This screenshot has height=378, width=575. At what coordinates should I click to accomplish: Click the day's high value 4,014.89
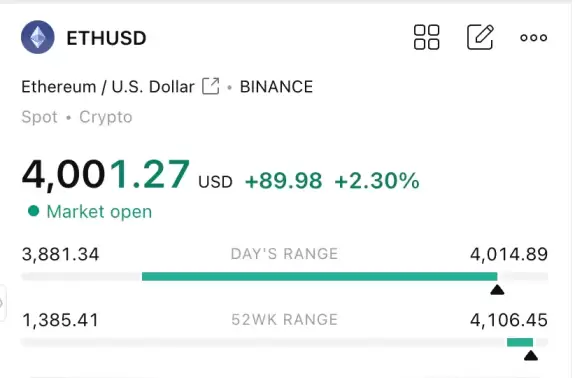[509, 254]
